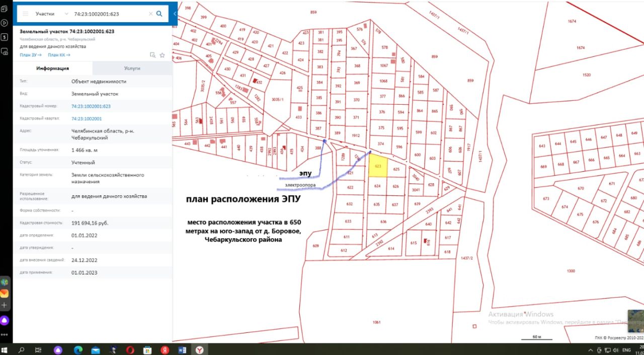Screen dimensions: 644x355
Task: Open cadastral number link 74:23:1002001:623
Action: (x=91, y=106)
